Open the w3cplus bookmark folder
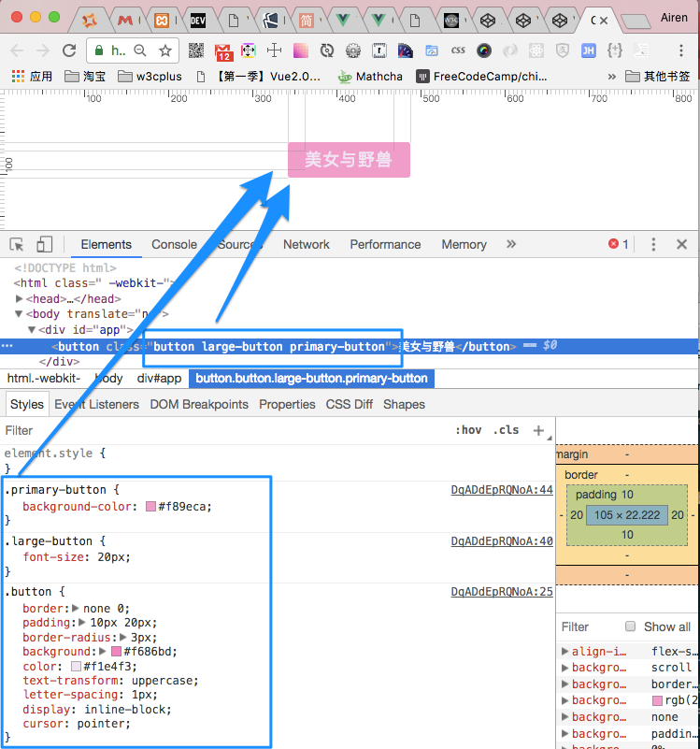700x749 pixels. 150,76
